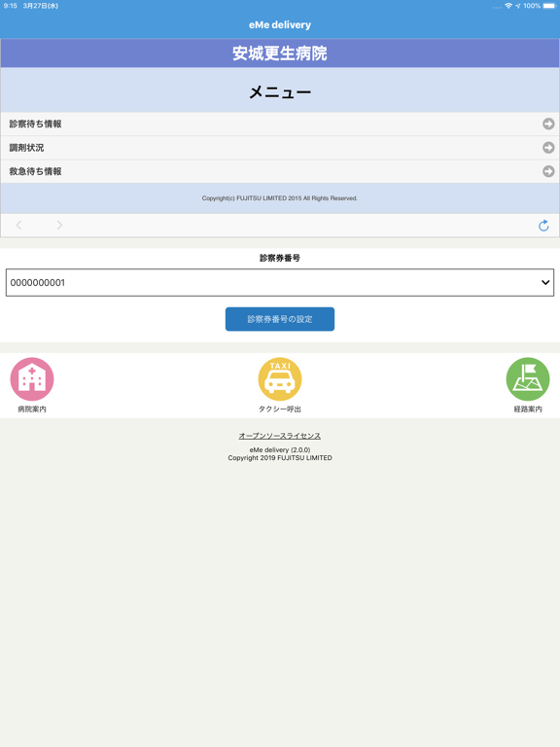Tap the eMe delivery title bar text

point(280,24)
